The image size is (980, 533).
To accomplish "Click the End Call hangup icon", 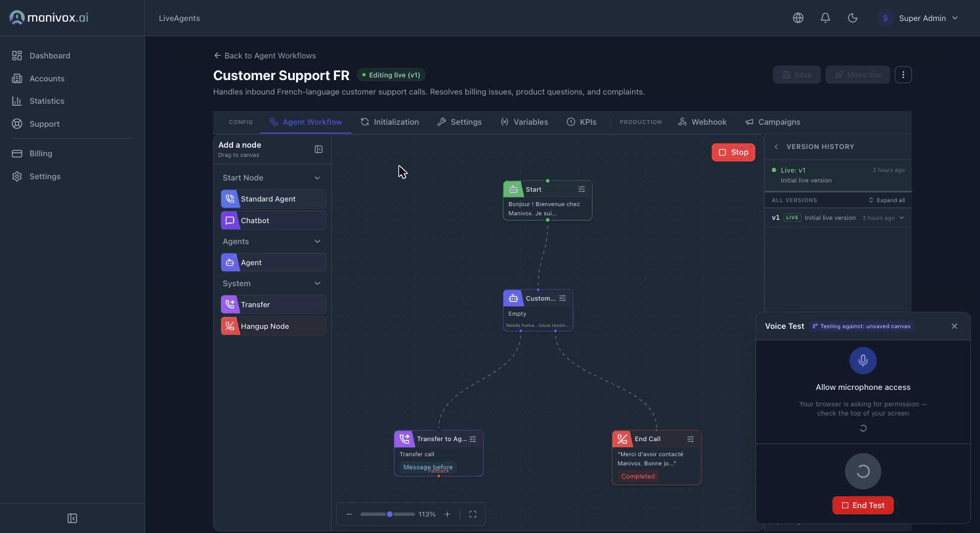I will [622, 438].
